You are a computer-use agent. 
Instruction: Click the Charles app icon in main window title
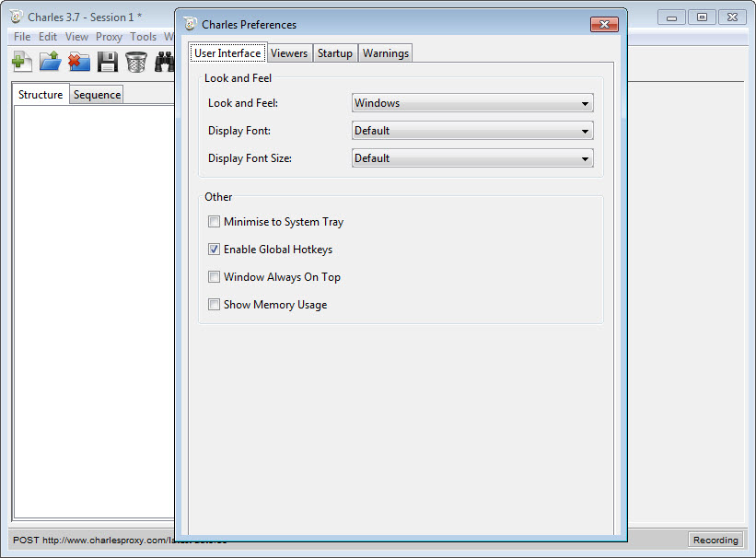click(17, 17)
